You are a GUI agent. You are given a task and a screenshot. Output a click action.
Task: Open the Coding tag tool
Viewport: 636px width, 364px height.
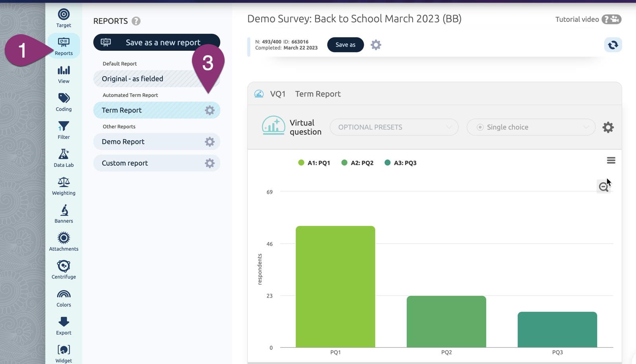coord(64,102)
